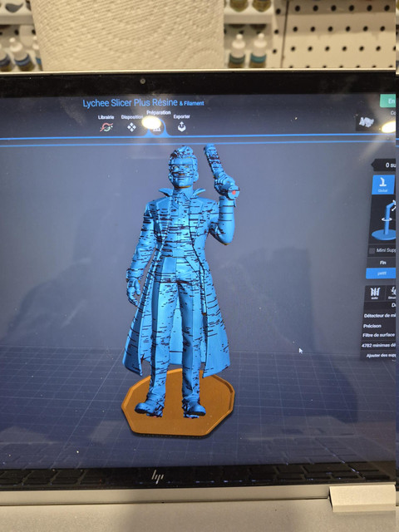Select the Fin support size

[382, 263]
